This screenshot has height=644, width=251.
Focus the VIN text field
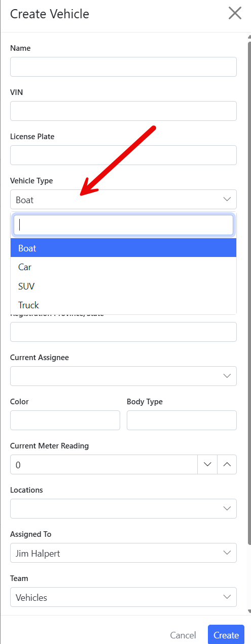pyautogui.click(x=123, y=111)
